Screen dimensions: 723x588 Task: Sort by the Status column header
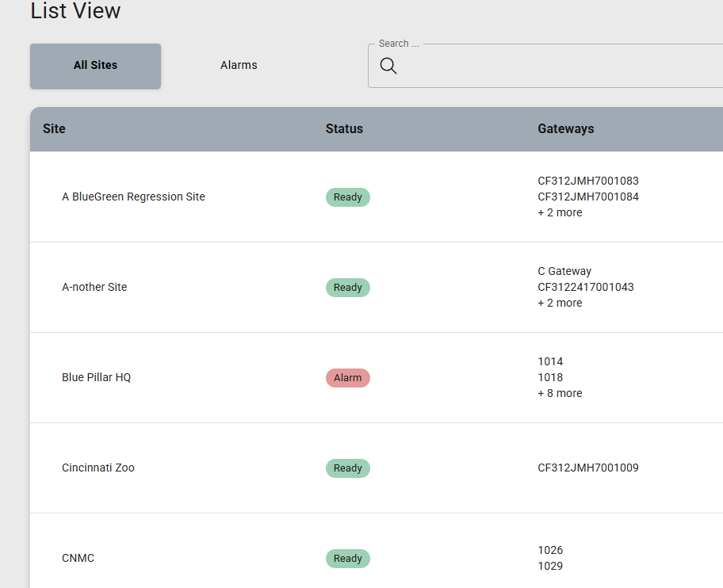click(344, 128)
